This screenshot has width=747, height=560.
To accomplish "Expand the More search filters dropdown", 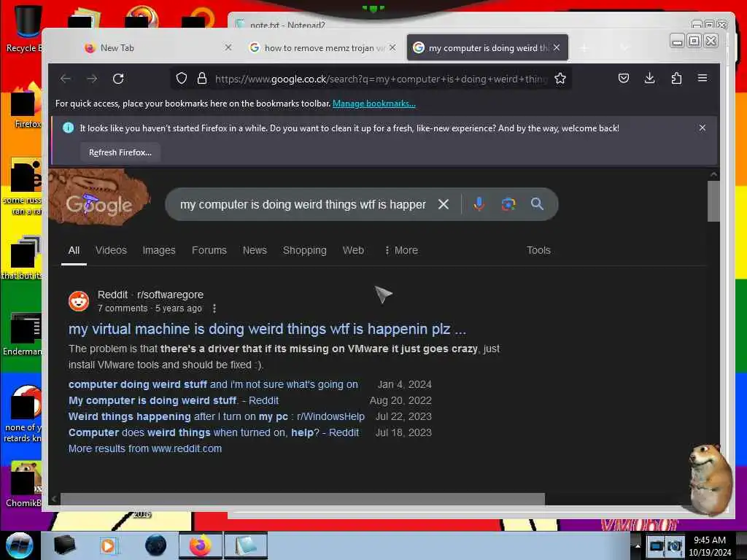I will coord(401,251).
